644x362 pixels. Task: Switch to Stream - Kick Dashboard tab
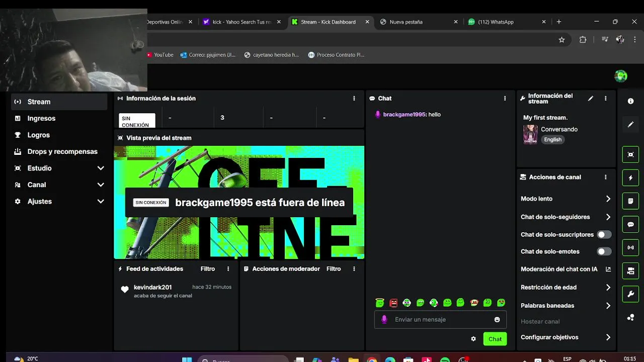[x=330, y=22]
